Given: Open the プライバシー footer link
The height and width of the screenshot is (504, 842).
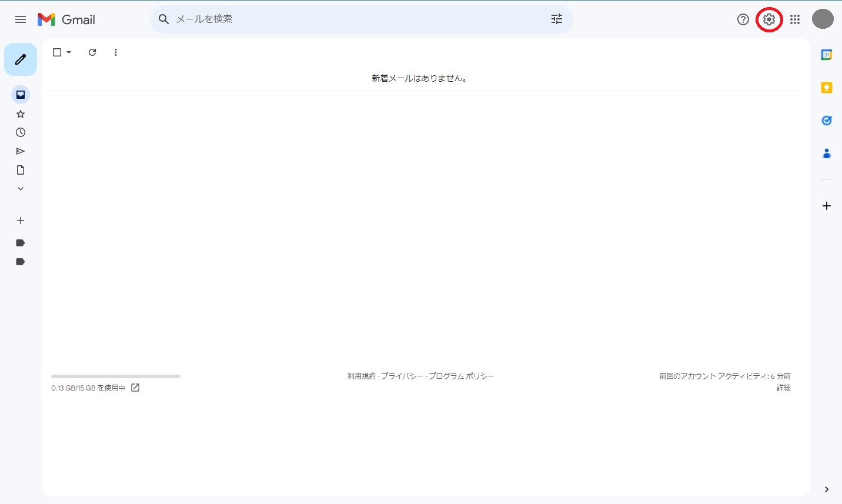Looking at the screenshot, I should click(x=402, y=376).
